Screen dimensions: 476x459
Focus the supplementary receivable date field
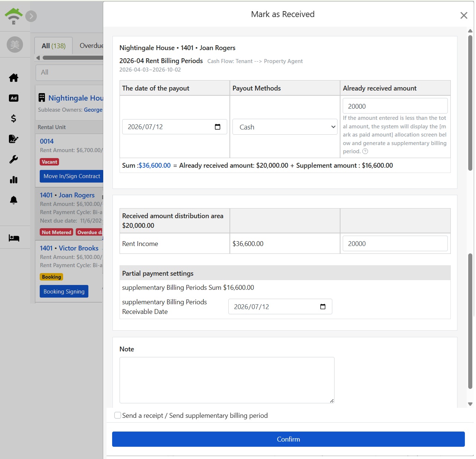[x=280, y=306]
